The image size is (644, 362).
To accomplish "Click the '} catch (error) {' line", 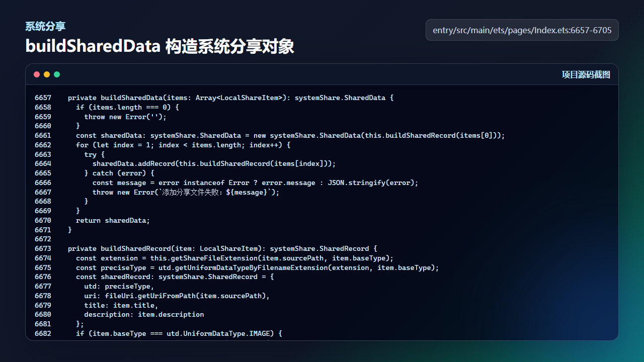I will (x=119, y=173).
